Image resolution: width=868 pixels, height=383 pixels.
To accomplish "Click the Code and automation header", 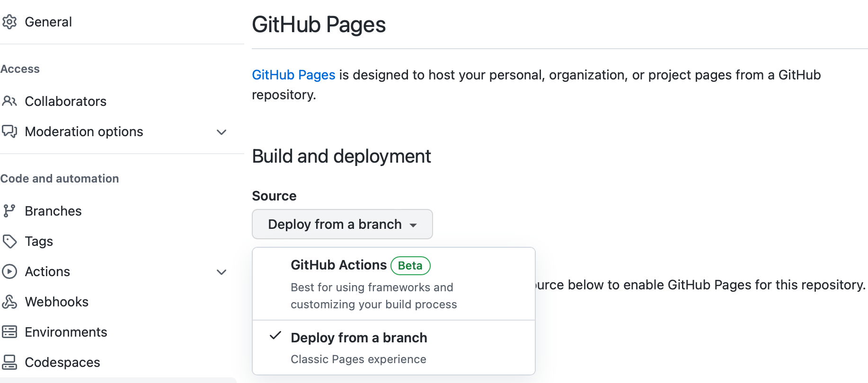I will 60,179.
